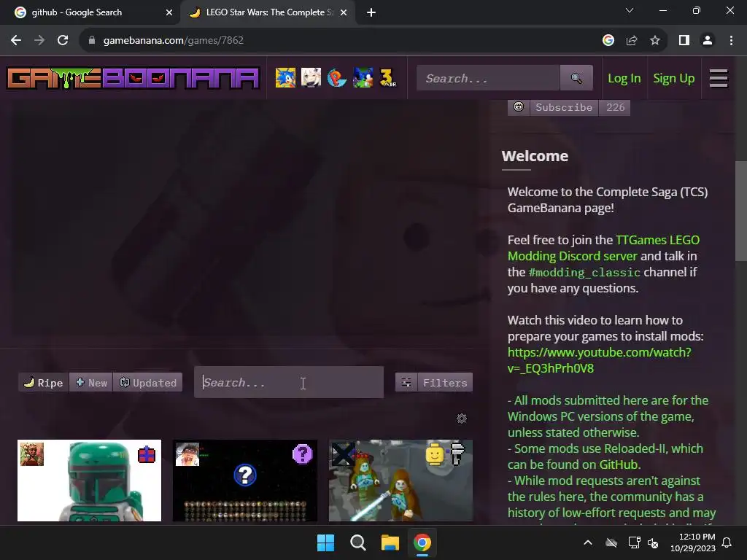
Task: Open the Jedi characters mod thumbnail
Action: (x=400, y=481)
